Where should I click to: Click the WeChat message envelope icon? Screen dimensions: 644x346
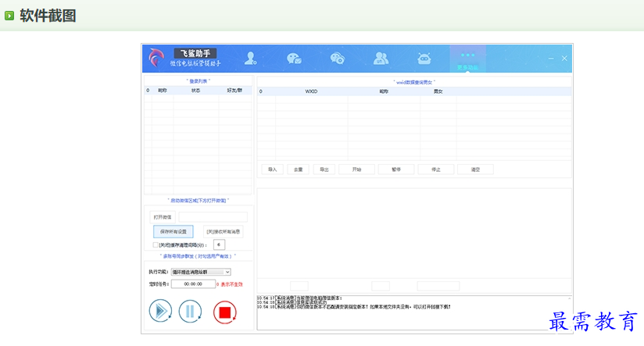coord(294,58)
